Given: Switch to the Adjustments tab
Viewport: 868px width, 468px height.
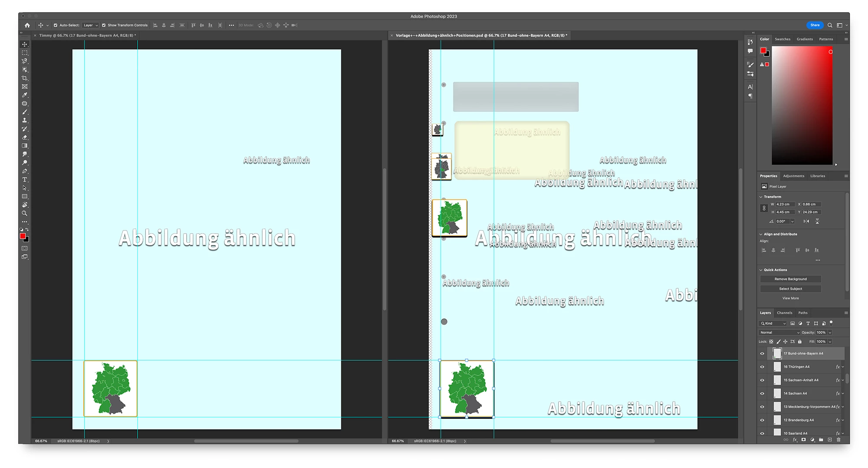Looking at the screenshot, I should coord(793,176).
